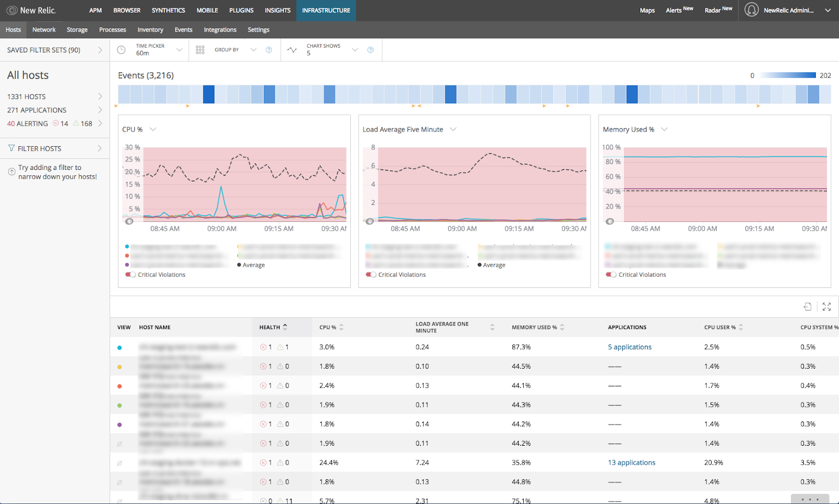Click the headset support icon near NewRelic Admin
Viewport: 839px width, 504px height.
click(x=751, y=10)
